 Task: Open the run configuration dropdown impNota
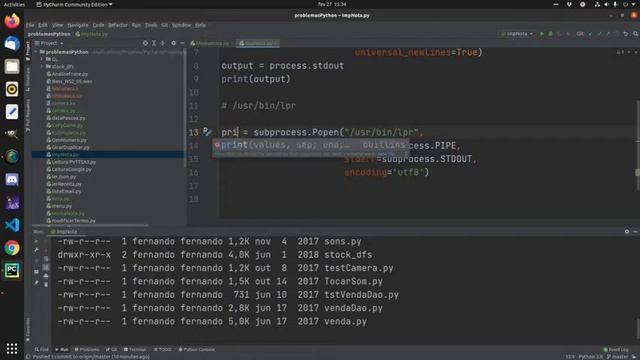[517, 34]
